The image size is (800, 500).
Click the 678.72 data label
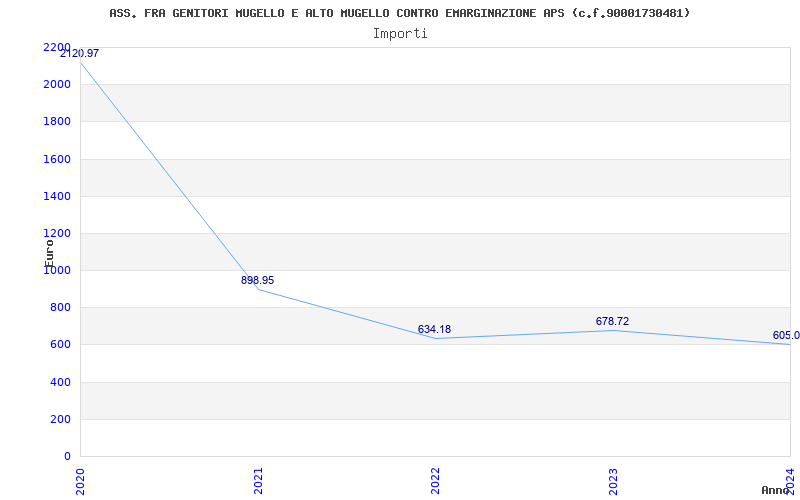tap(612, 321)
